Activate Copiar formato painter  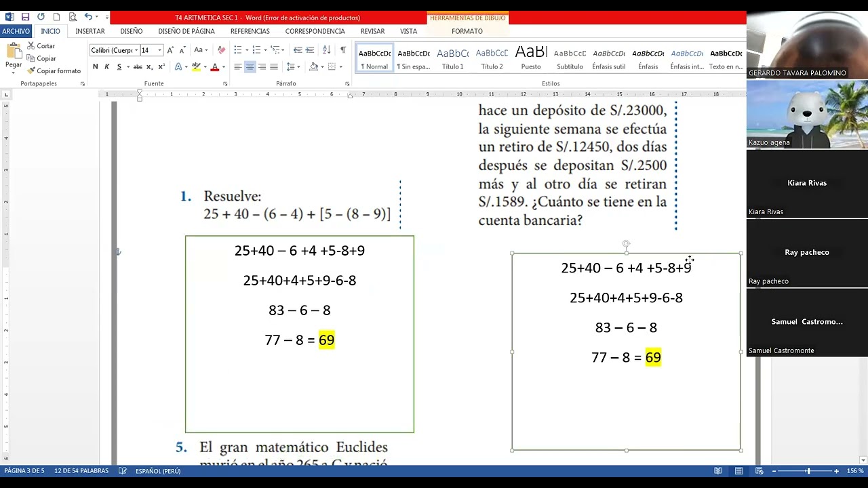click(x=54, y=70)
